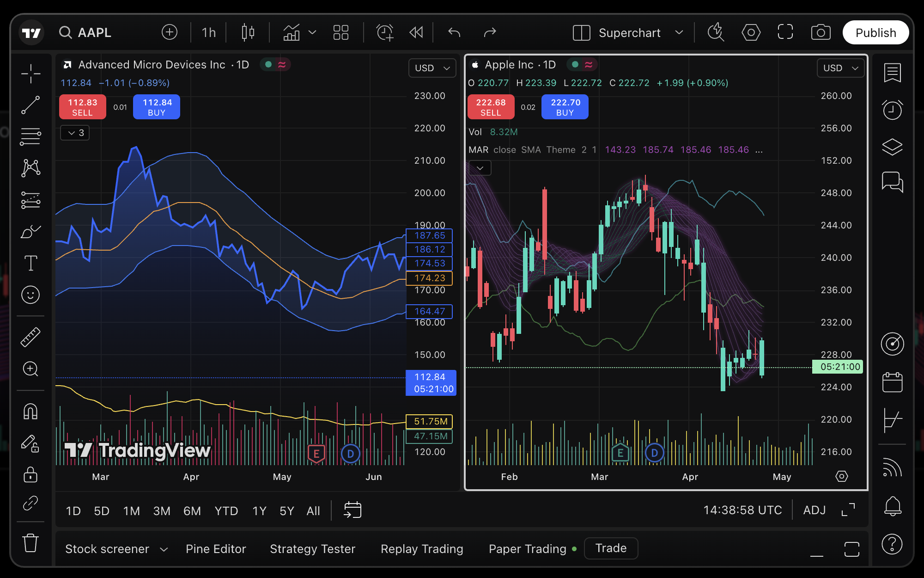
Task: Select the text annotation tool
Action: [30, 263]
